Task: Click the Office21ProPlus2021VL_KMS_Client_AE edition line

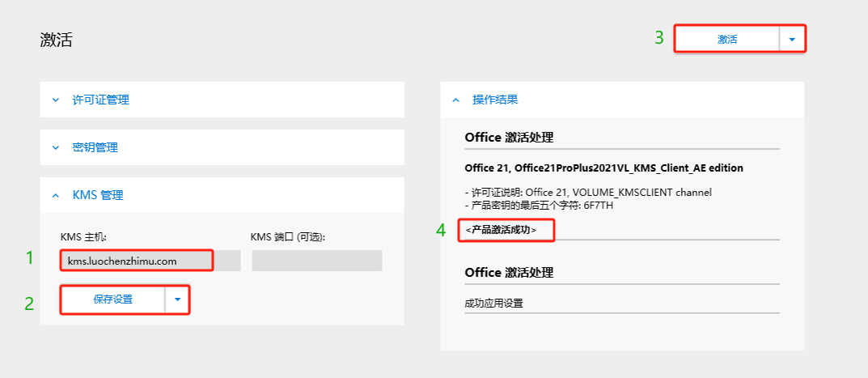Action: tap(604, 168)
